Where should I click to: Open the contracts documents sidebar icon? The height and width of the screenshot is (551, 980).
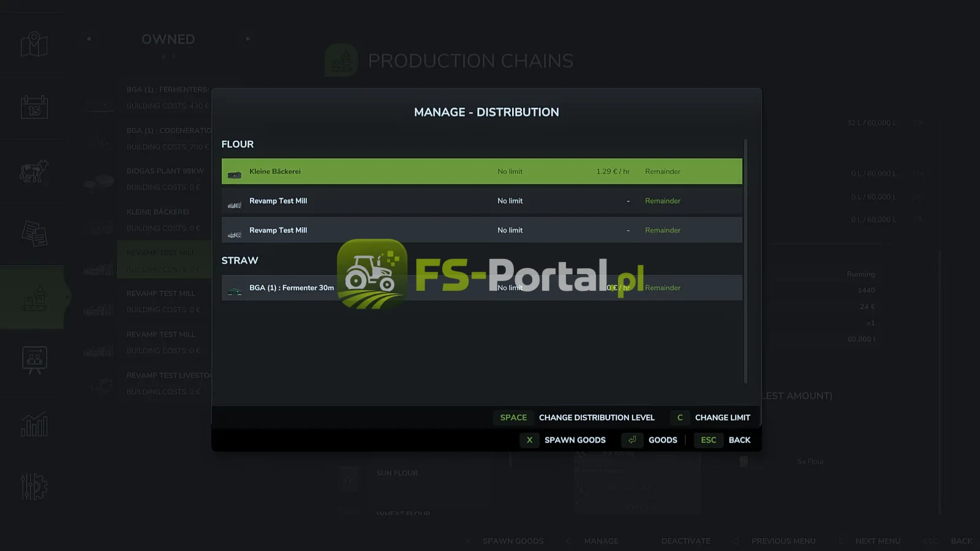click(x=34, y=233)
